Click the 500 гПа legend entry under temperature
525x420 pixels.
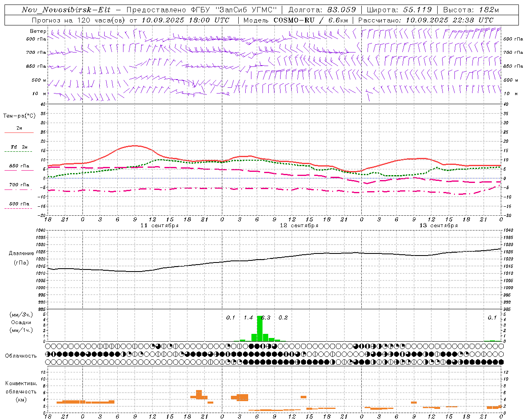point(19,206)
